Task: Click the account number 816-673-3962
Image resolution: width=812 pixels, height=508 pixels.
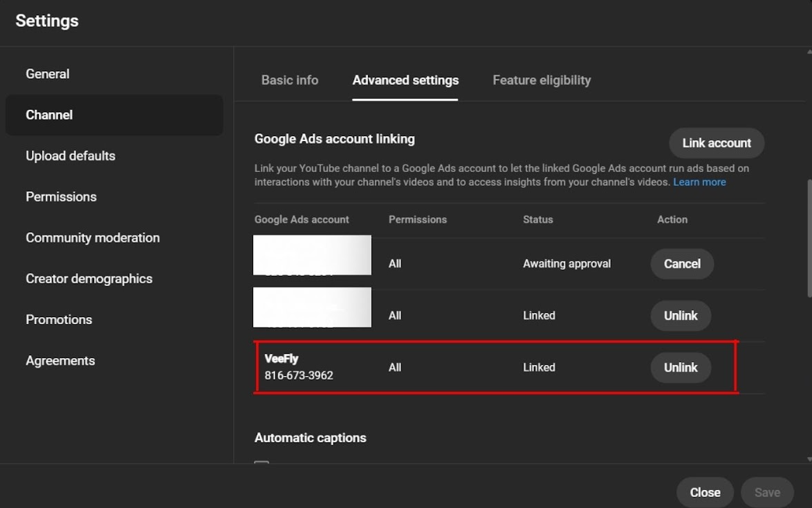Action: coord(299,375)
